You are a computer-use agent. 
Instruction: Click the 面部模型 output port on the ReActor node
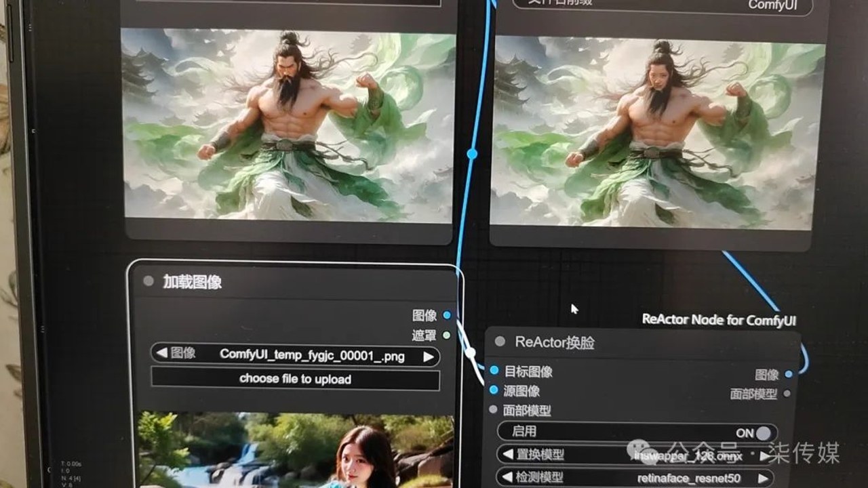(x=787, y=393)
